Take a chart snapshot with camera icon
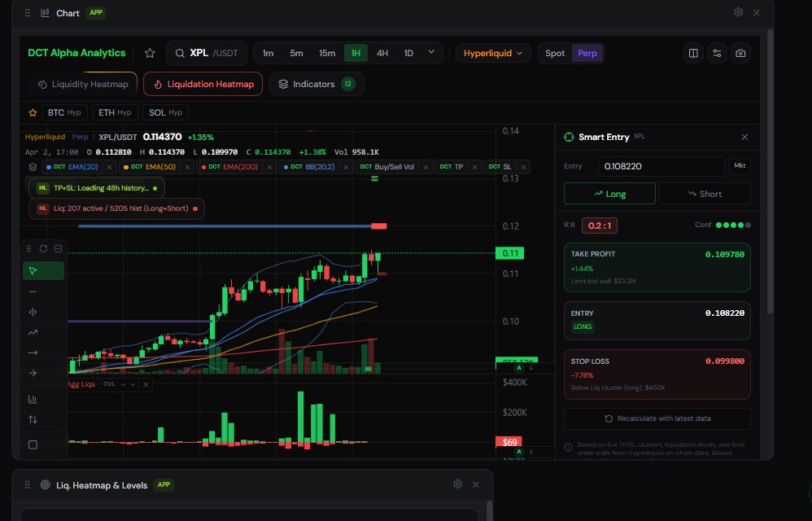812x521 pixels. (x=740, y=53)
